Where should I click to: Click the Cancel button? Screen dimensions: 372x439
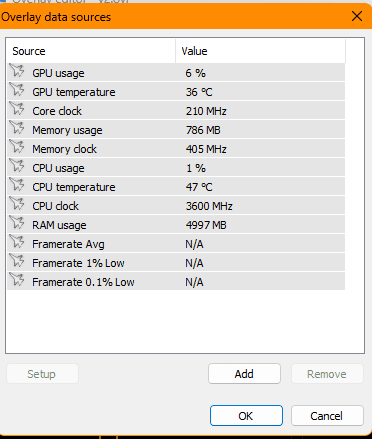pyautogui.click(x=327, y=416)
